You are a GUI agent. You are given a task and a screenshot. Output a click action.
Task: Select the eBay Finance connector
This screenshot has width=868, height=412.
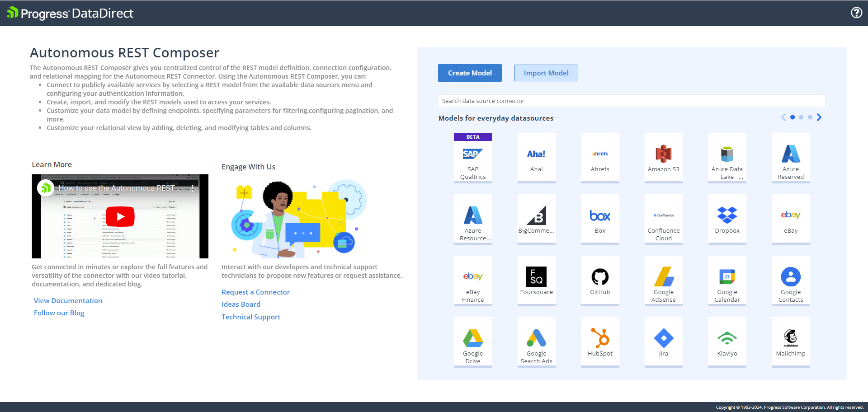[x=473, y=281]
